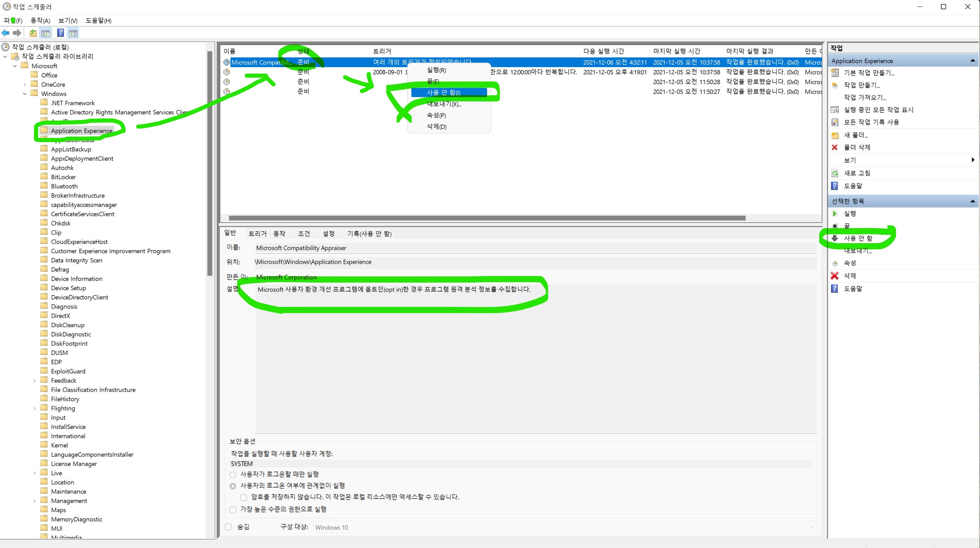Click the Up one level folder icon
This screenshot has height=548, width=980.
(x=33, y=33)
